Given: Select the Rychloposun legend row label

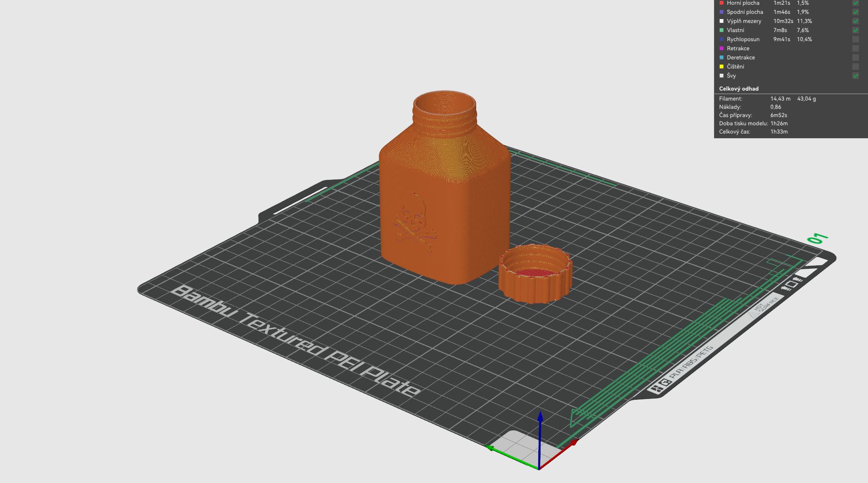Looking at the screenshot, I should [x=743, y=39].
